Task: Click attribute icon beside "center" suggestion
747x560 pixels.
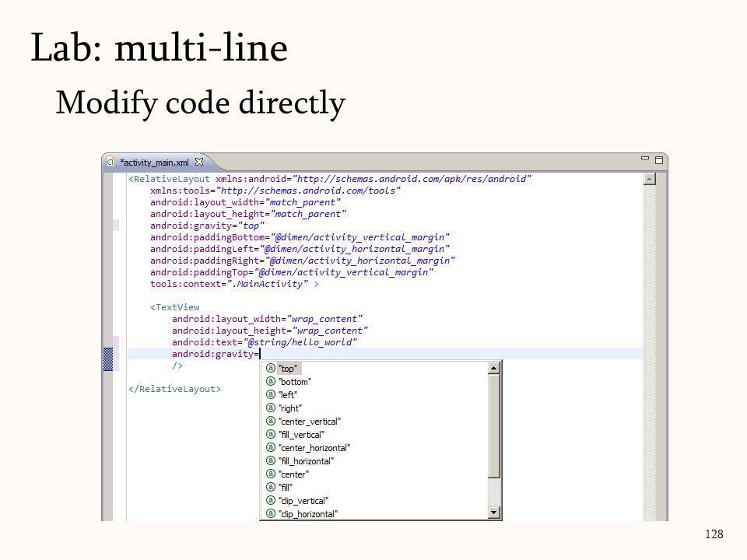Action: pos(271,474)
